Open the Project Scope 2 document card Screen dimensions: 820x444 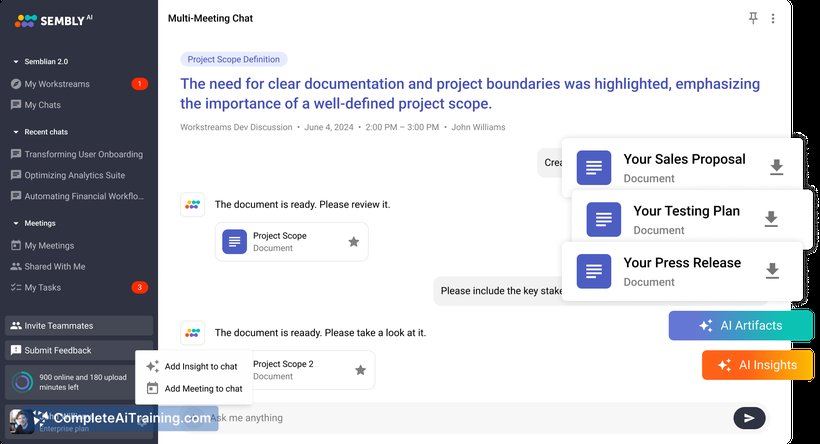tap(313, 370)
